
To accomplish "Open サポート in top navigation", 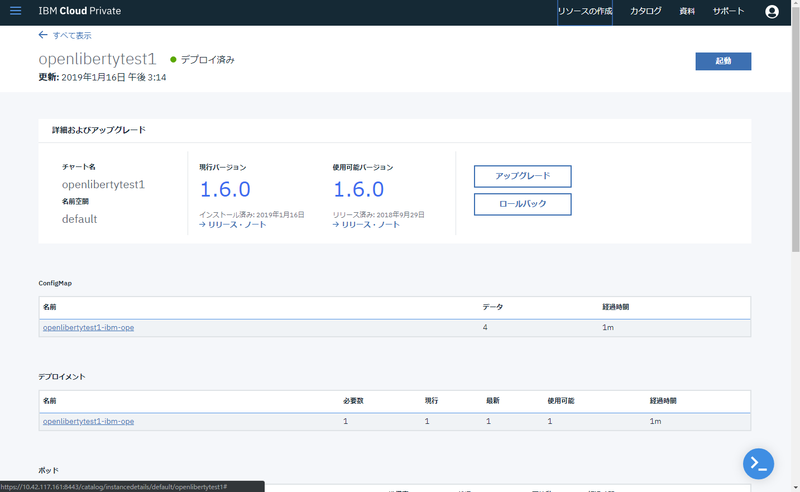I will 729,11.
